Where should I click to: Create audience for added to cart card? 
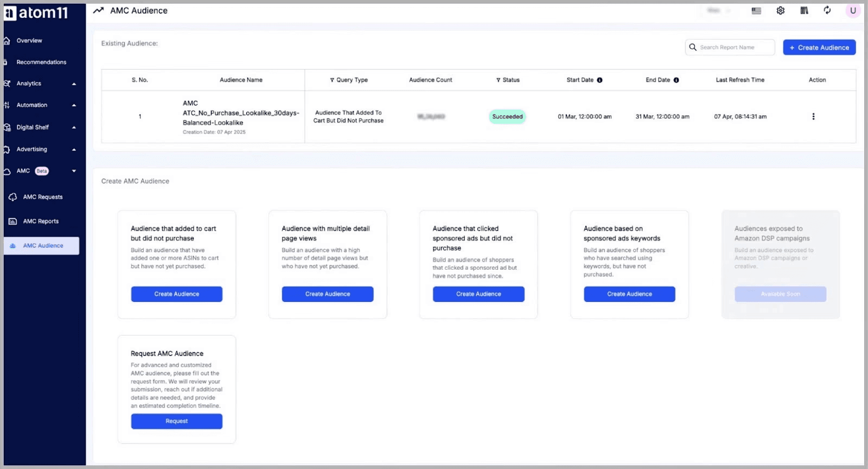[177, 294]
